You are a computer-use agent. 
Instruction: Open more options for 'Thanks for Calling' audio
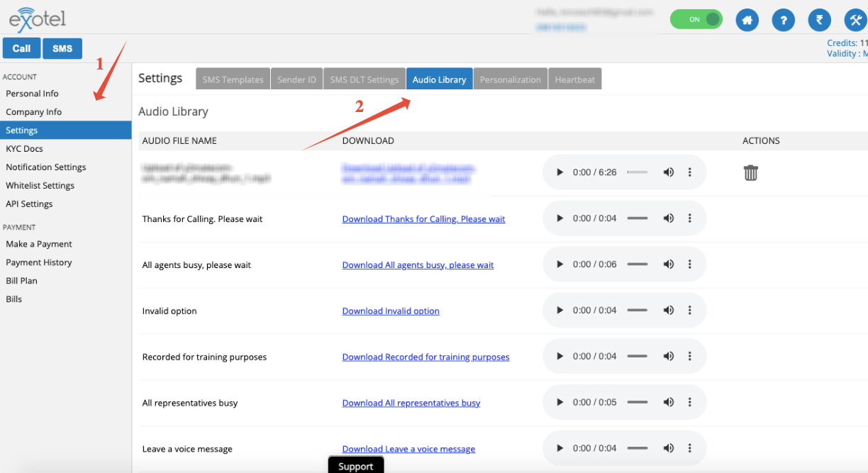(689, 218)
